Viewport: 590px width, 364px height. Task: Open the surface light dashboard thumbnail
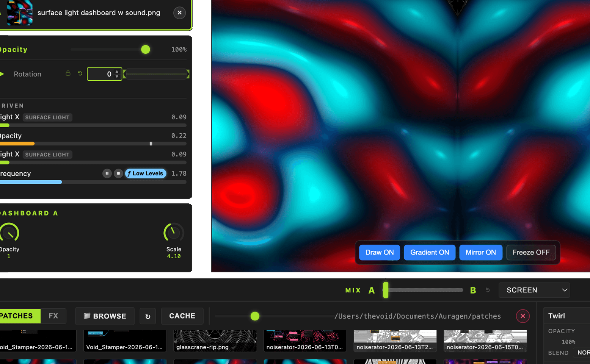20,12
